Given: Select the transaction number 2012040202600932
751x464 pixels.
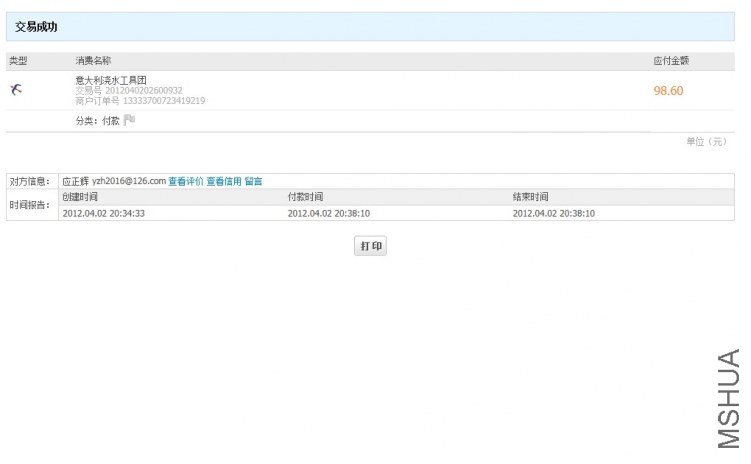Looking at the screenshot, I should pos(144,91).
